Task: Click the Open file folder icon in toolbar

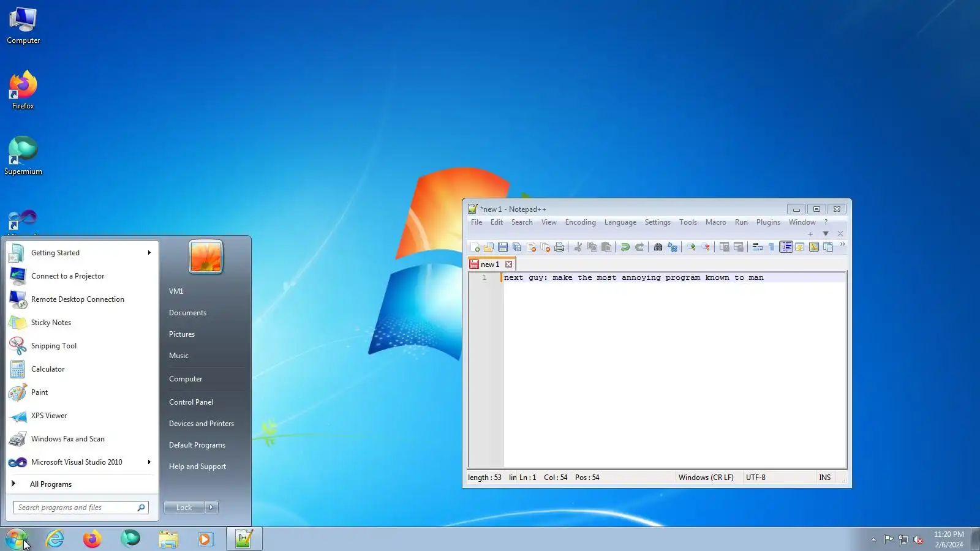Action: (489, 247)
